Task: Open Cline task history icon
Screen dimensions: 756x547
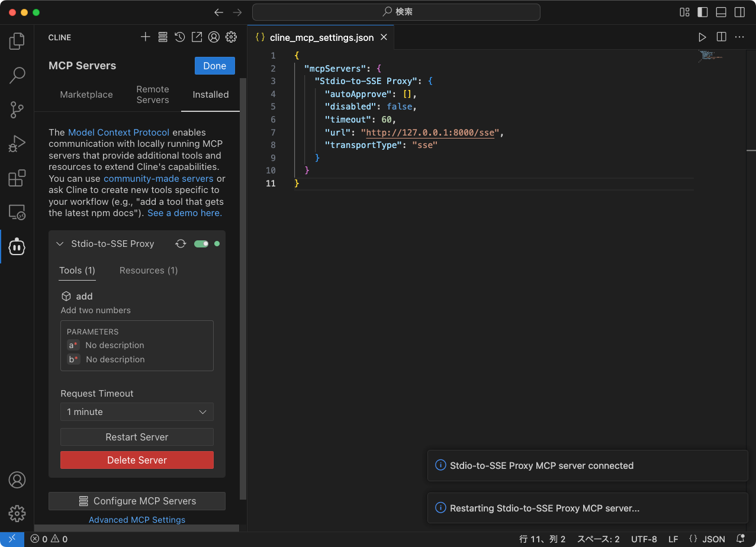Action: pos(180,37)
